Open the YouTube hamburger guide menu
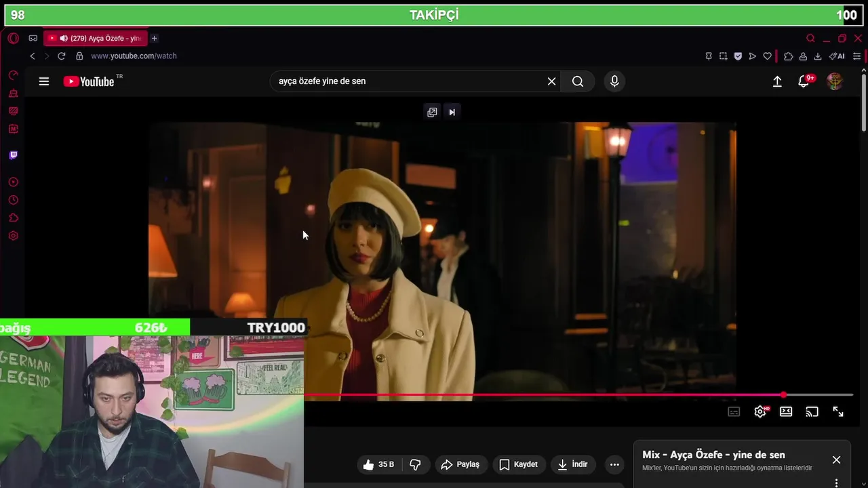Screen dimensions: 868x488 (44, 81)
